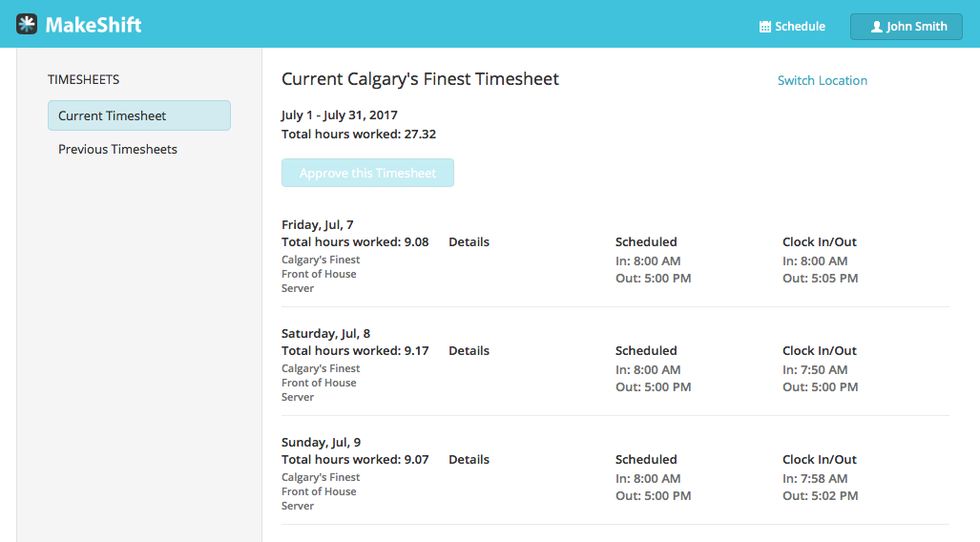Open the Schedule page from header
980x542 pixels.
coord(792,27)
